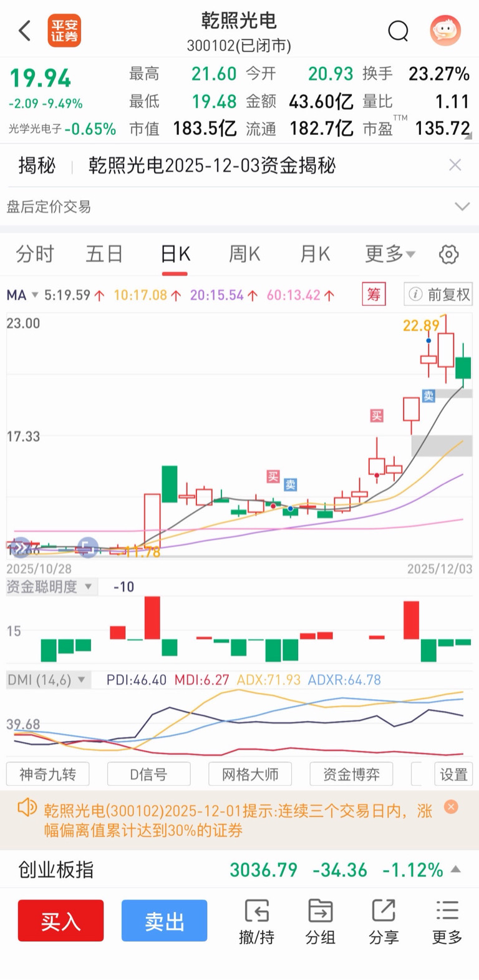Screen dimensions: 479x980
Task: Tap the 揭秘 label
Action: pos(37,165)
